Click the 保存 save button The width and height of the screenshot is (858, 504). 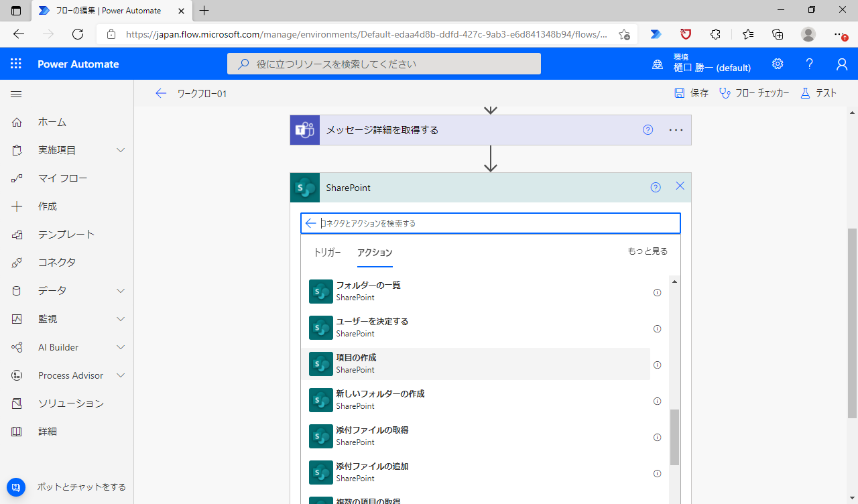tap(691, 93)
